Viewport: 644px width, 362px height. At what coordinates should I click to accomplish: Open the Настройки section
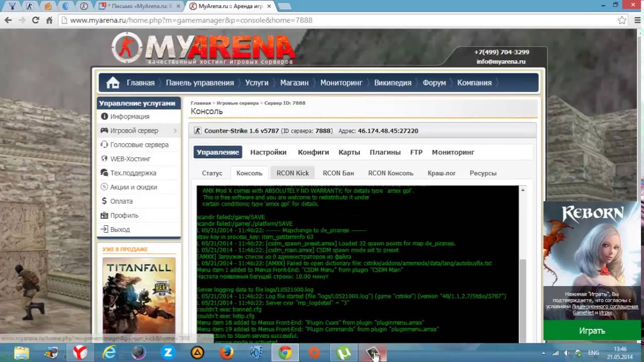coord(268,152)
